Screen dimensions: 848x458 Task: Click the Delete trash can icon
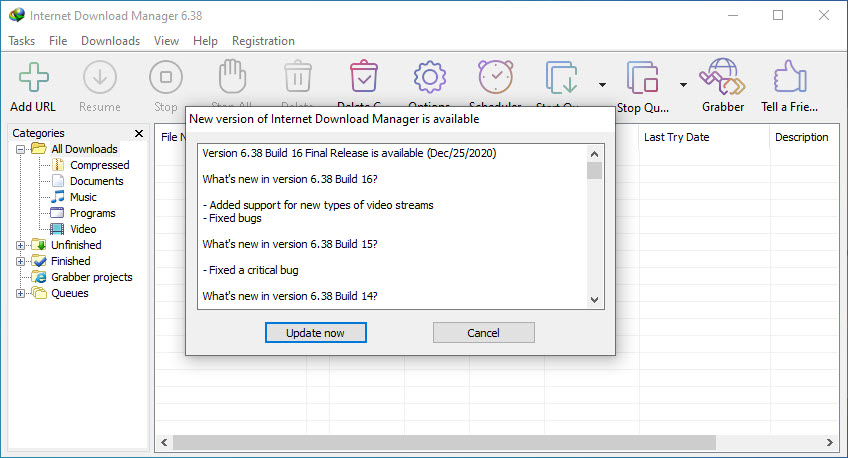[298, 77]
